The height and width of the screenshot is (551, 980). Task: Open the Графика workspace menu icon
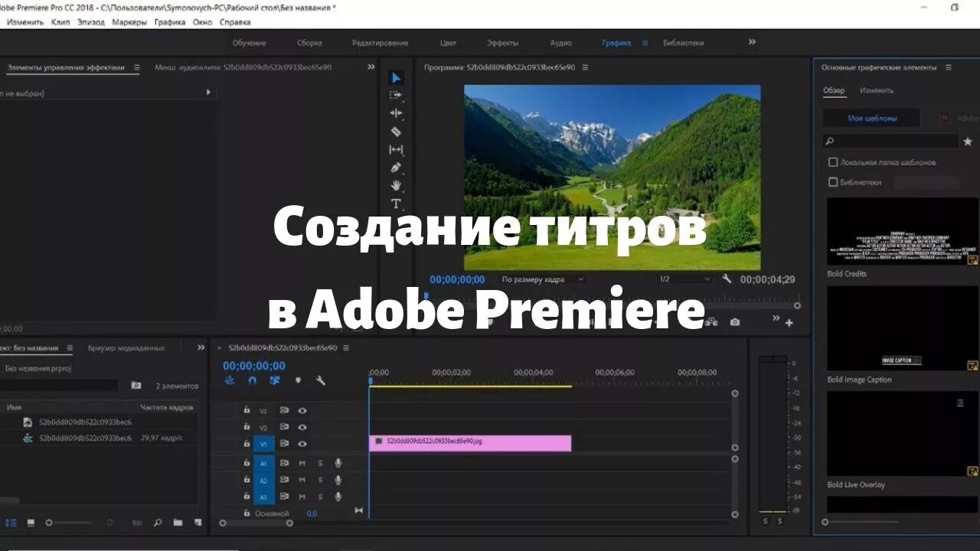coord(645,43)
